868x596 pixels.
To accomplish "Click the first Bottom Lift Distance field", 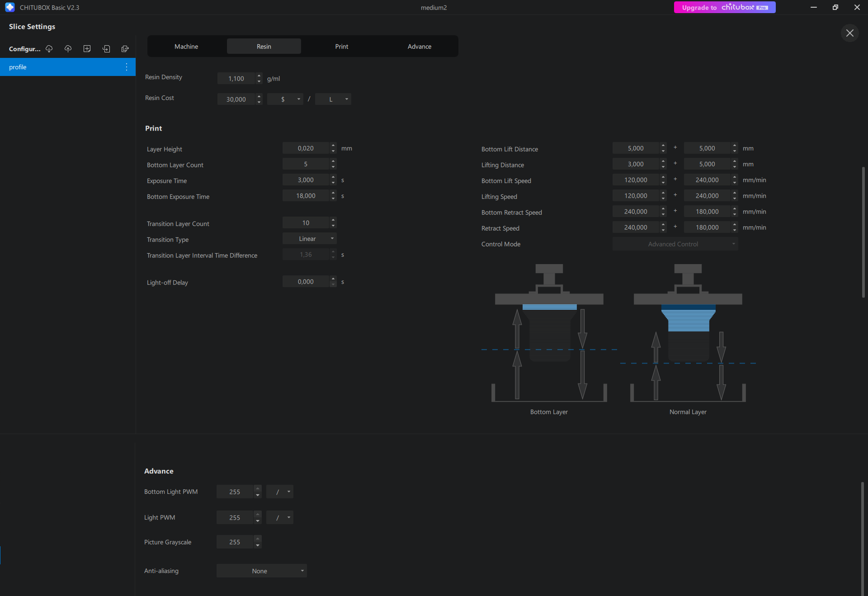I will (636, 148).
